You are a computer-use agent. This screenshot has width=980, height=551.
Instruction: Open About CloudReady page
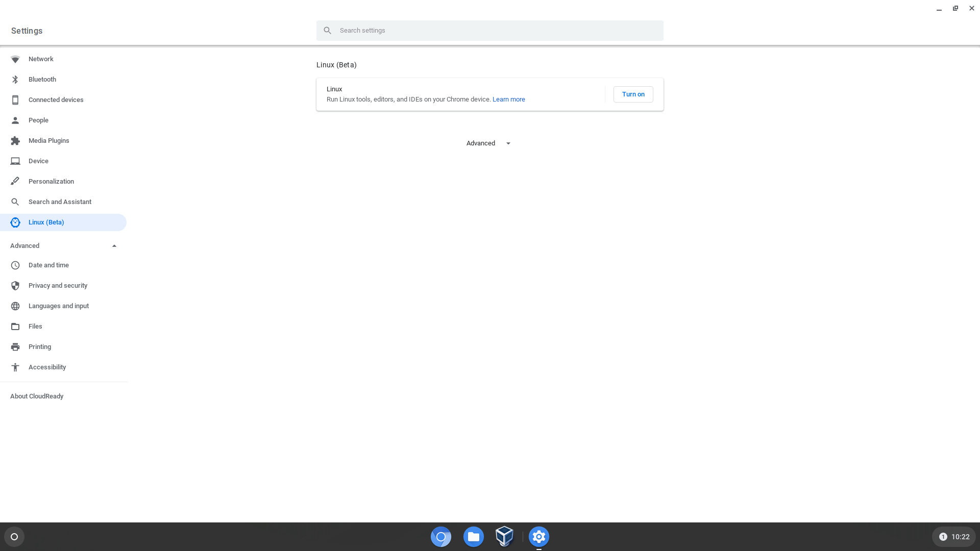37,396
